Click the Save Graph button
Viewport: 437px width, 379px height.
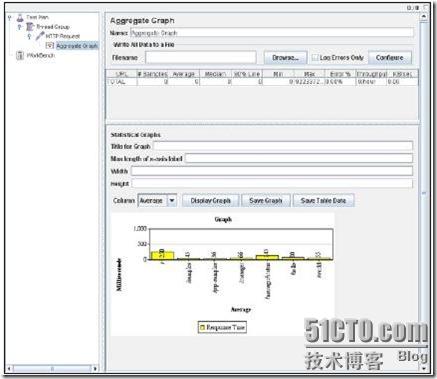pyautogui.click(x=266, y=201)
